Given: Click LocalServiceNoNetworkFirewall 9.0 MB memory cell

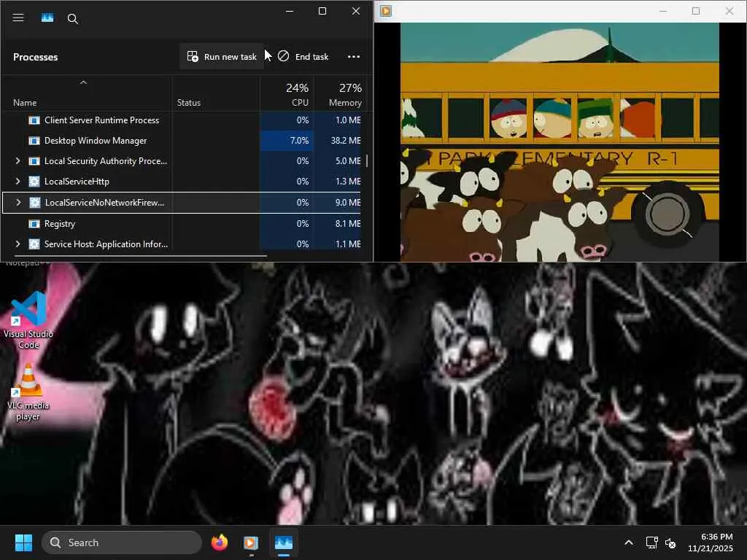Looking at the screenshot, I should click(x=338, y=203).
